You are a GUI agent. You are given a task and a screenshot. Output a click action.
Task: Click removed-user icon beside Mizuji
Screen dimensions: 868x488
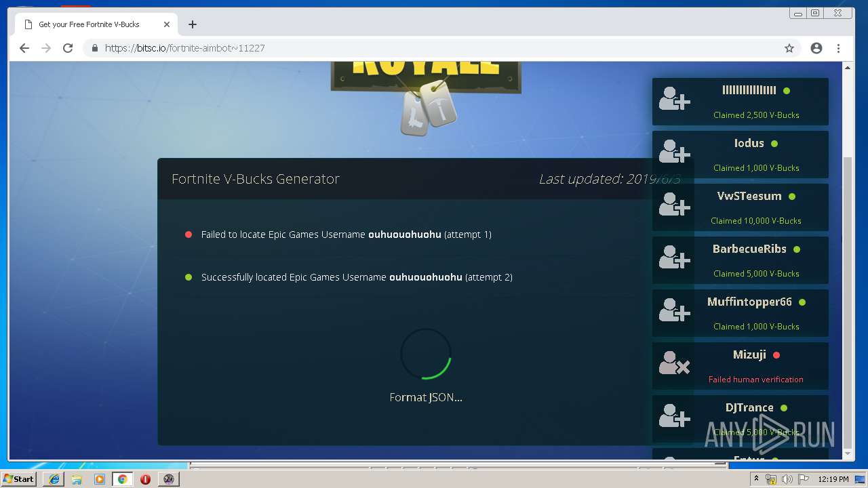[674, 363]
